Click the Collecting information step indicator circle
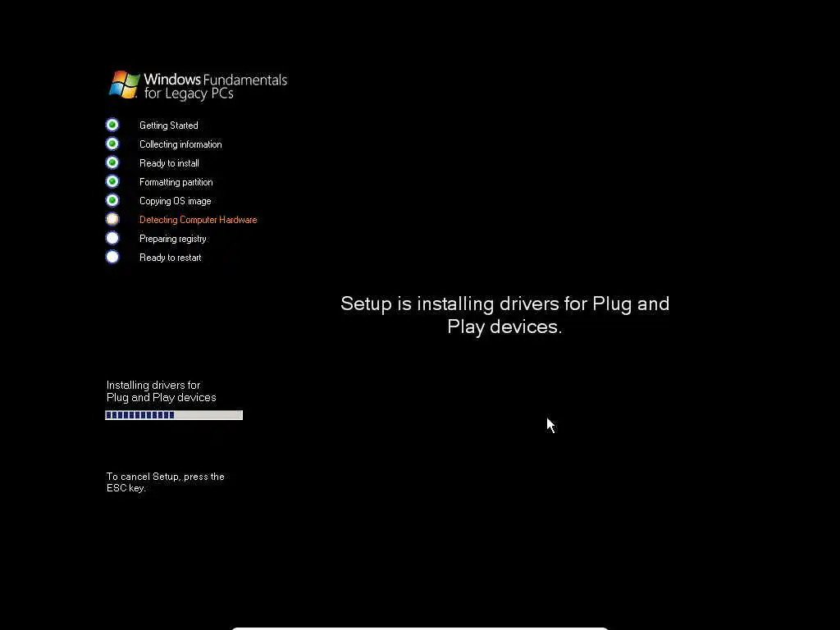 tap(112, 144)
